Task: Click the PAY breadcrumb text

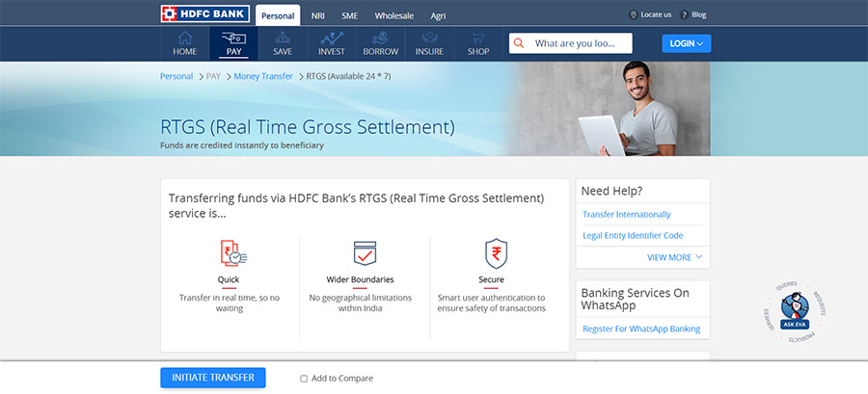Action: pyautogui.click(x=213, y=76)
